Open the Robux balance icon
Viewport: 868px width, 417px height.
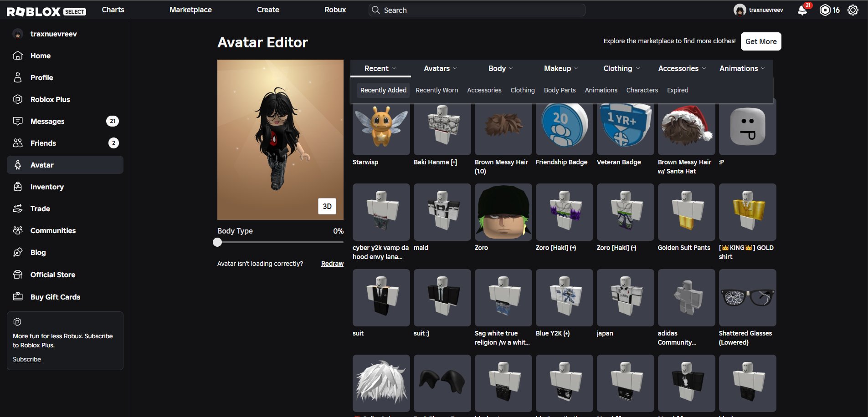(x=825, y=10)
